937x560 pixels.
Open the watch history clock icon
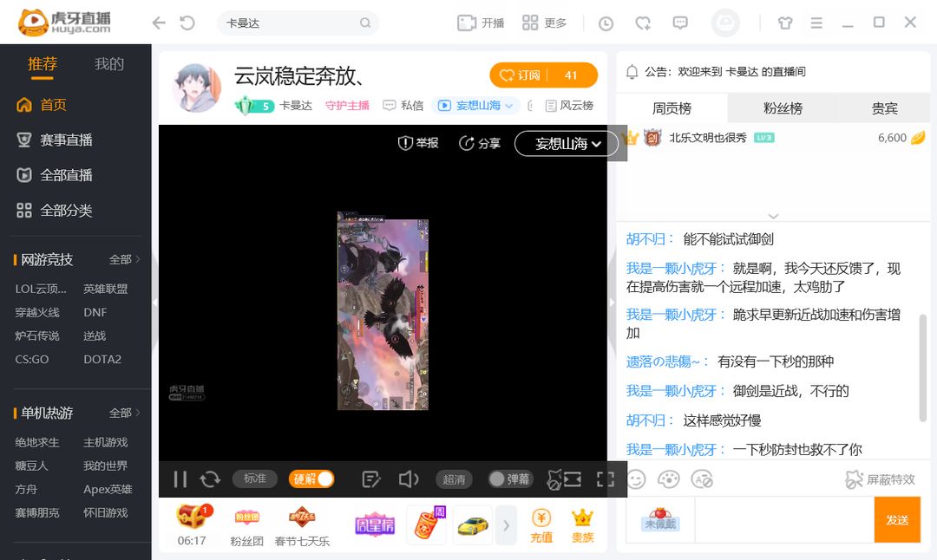[x=606, y=23]
